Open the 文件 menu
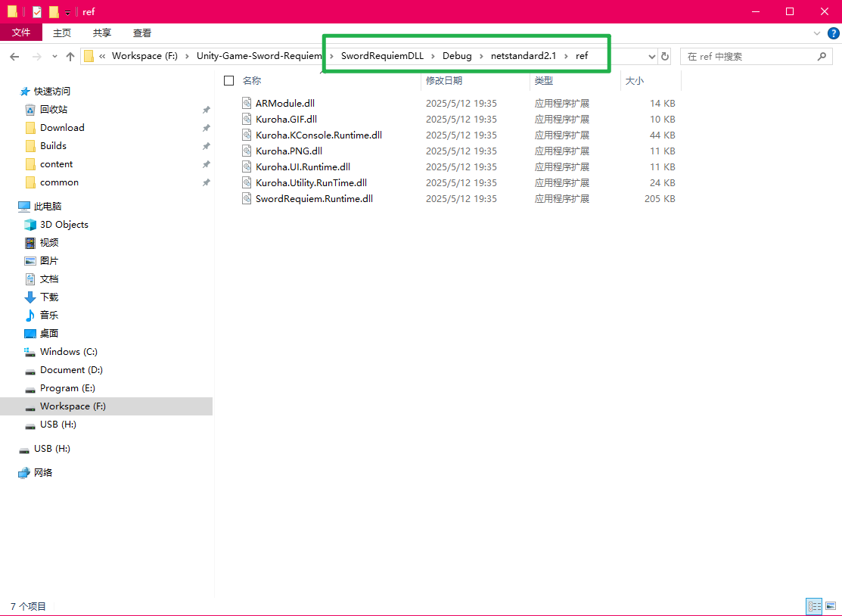This screenshot has width=842, height=616. [x=21, y=33]
